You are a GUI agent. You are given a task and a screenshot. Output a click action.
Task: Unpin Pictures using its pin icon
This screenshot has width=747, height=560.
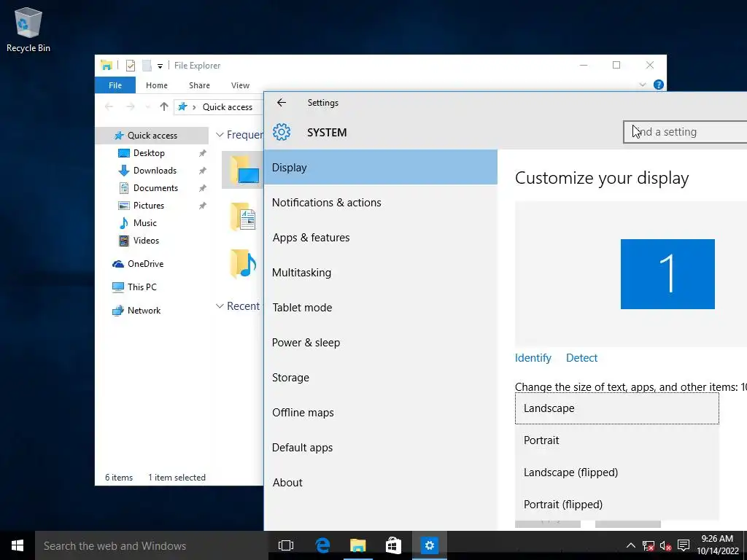point(203,206)
